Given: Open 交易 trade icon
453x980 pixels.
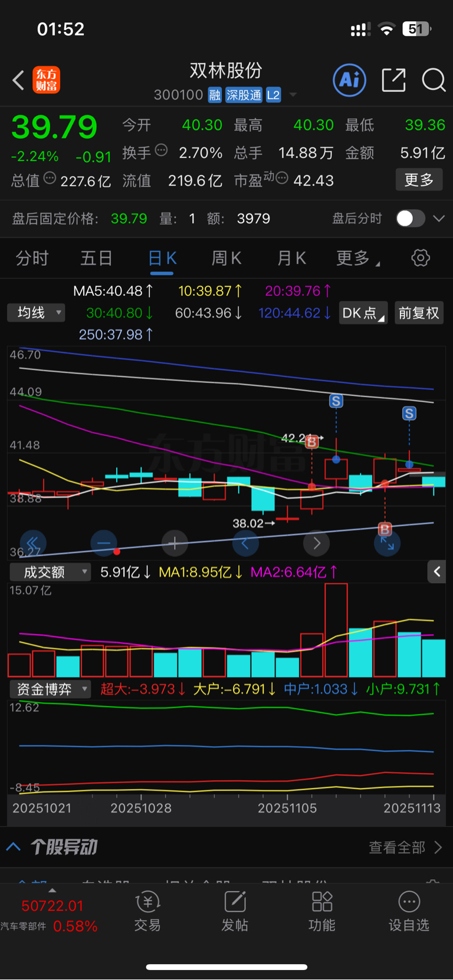Looking at the screenshot, I should click(x=147, y=912).
